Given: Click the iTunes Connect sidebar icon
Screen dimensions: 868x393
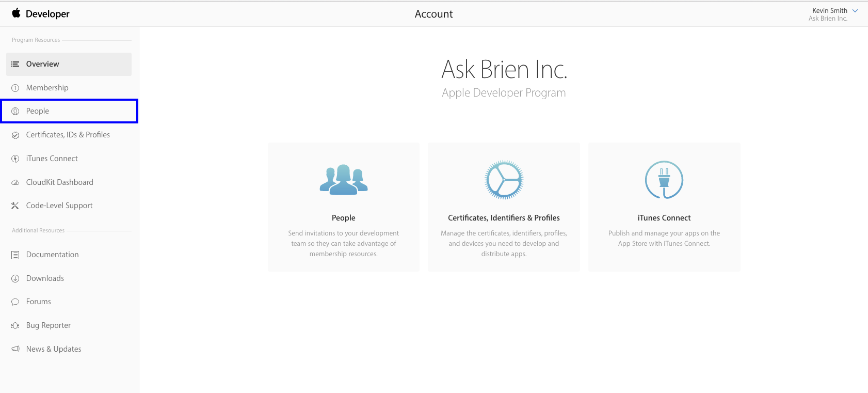Looking at the screenshot, I should point(15,159).
